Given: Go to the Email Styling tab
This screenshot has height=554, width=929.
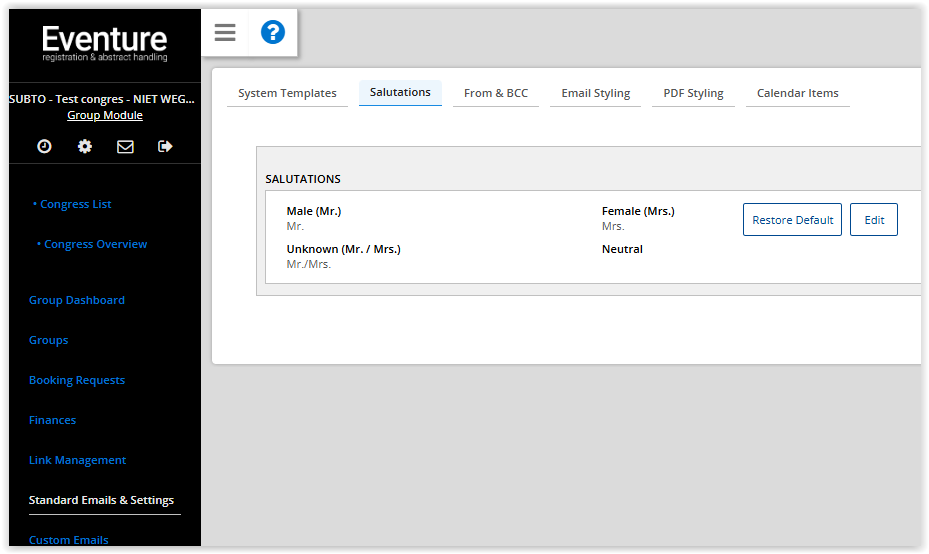Looking at the screenshot, I should (x=595, y=93).
